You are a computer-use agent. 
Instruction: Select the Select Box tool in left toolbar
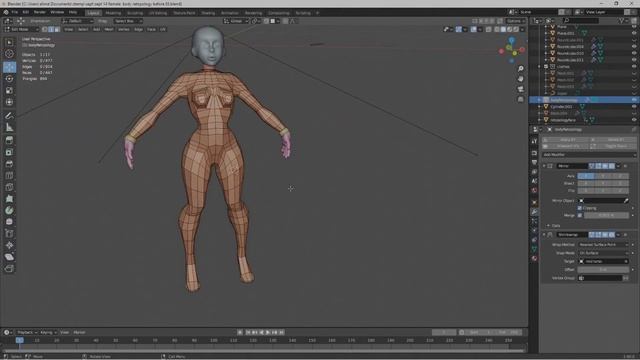point(9,42)
